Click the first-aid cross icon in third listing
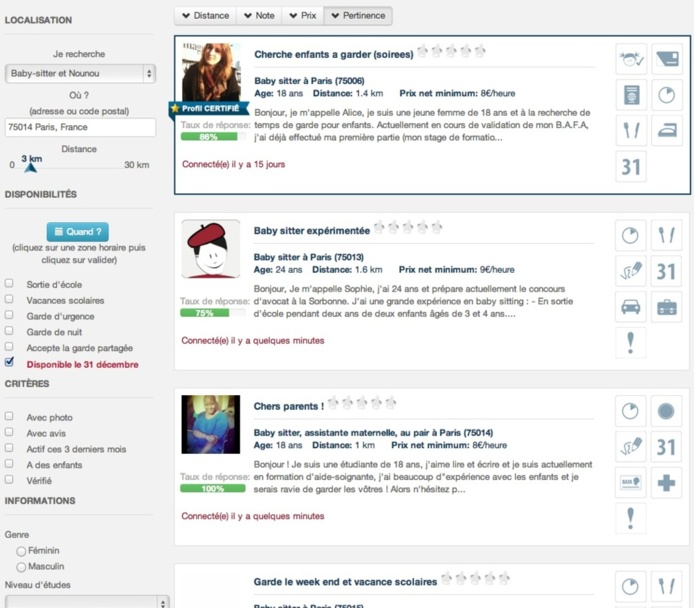The height and width of the screenshot is (608, 694). pyautogui.click(x=666, y=482)
